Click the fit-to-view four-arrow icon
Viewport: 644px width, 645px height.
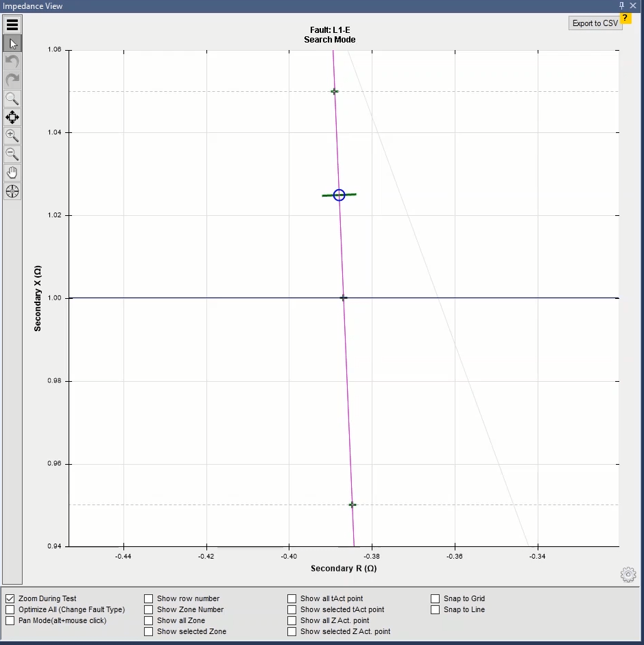click(x=12, y=117)
